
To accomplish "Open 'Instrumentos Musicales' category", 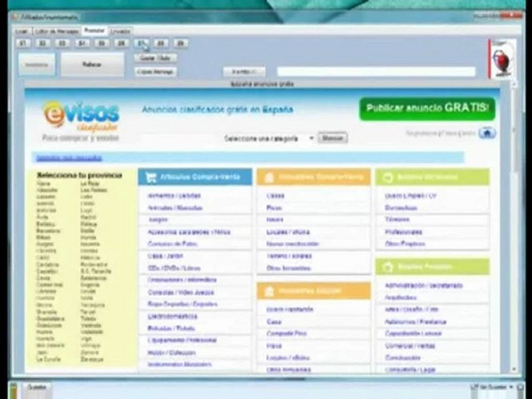I will (x=180, y=365).
